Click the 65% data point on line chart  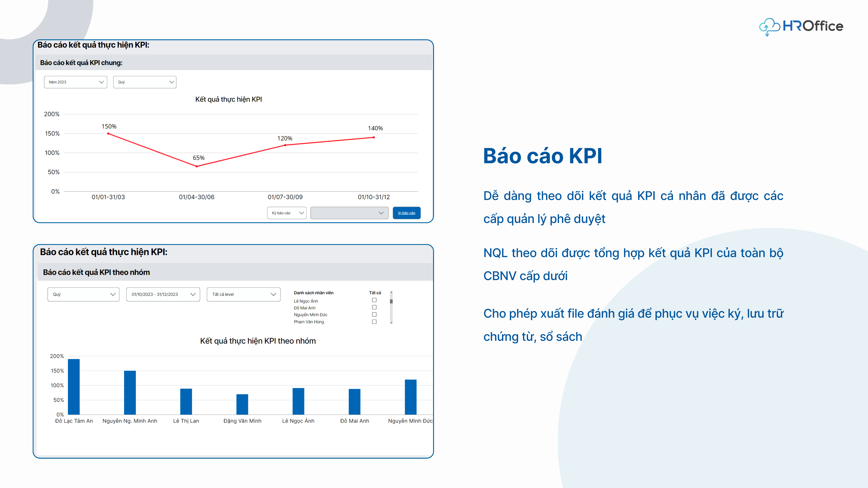click(197, 166)
